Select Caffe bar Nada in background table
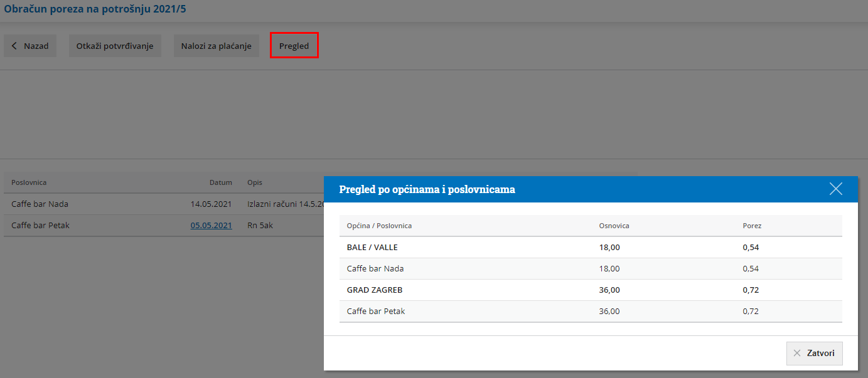Image resolution: width=868 pixels, height=378 pixels. [40, 204]
